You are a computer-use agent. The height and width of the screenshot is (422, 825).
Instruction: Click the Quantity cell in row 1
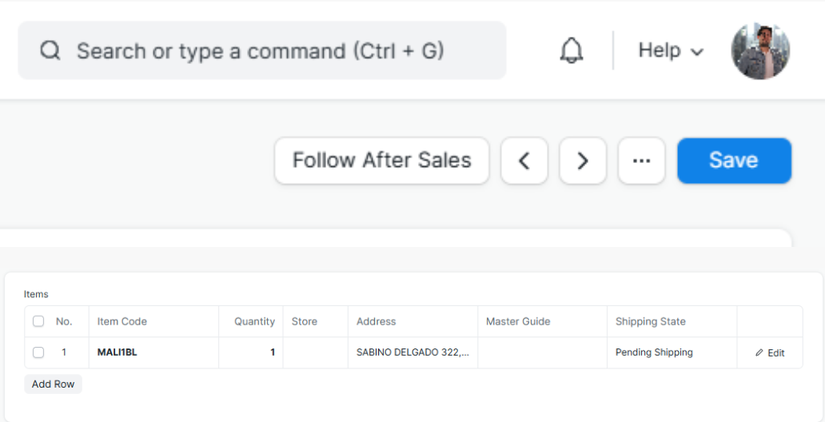[251, 353]
